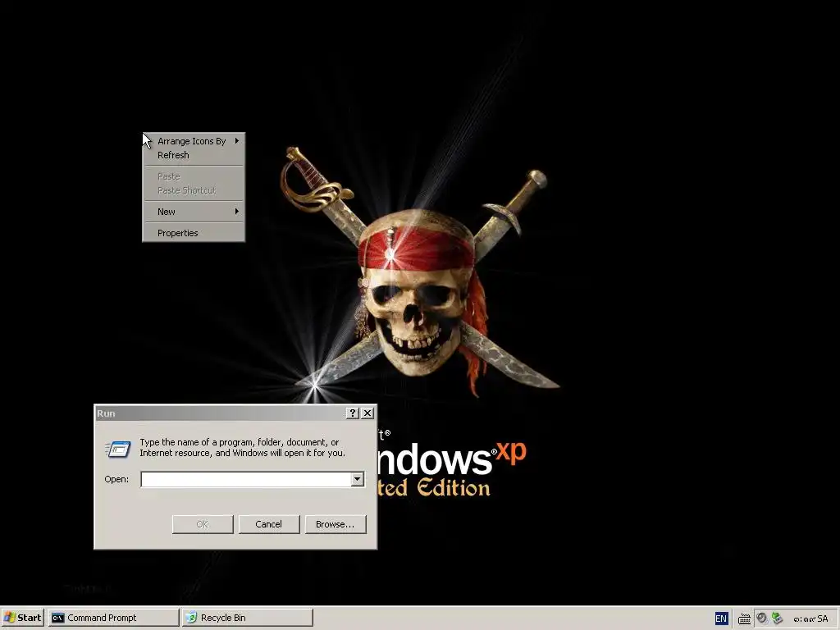Open Properties from the context menu
Viewport: 840px width, 630px height.
[194, 233]
